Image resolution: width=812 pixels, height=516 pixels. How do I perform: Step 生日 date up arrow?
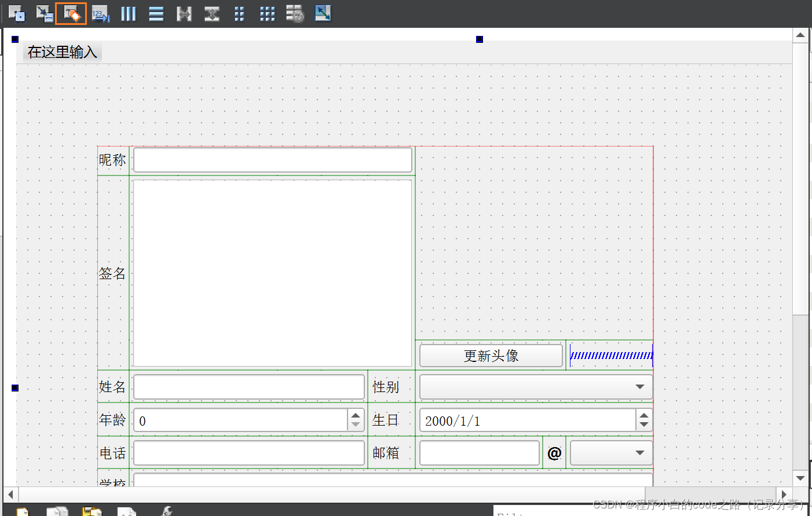(x=644, y=415)
